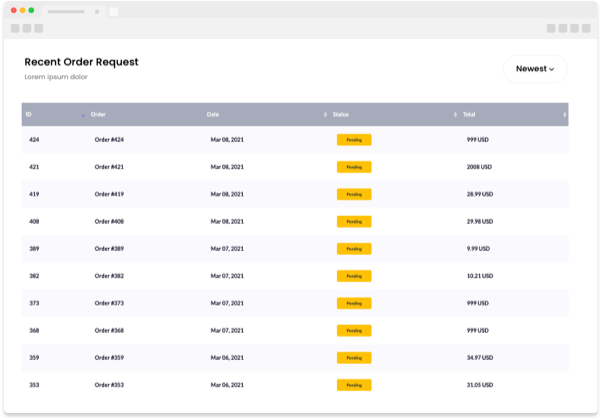This screenshot has width=602, height=420.
Task: Select the Order column header
Action: point(98,115)
